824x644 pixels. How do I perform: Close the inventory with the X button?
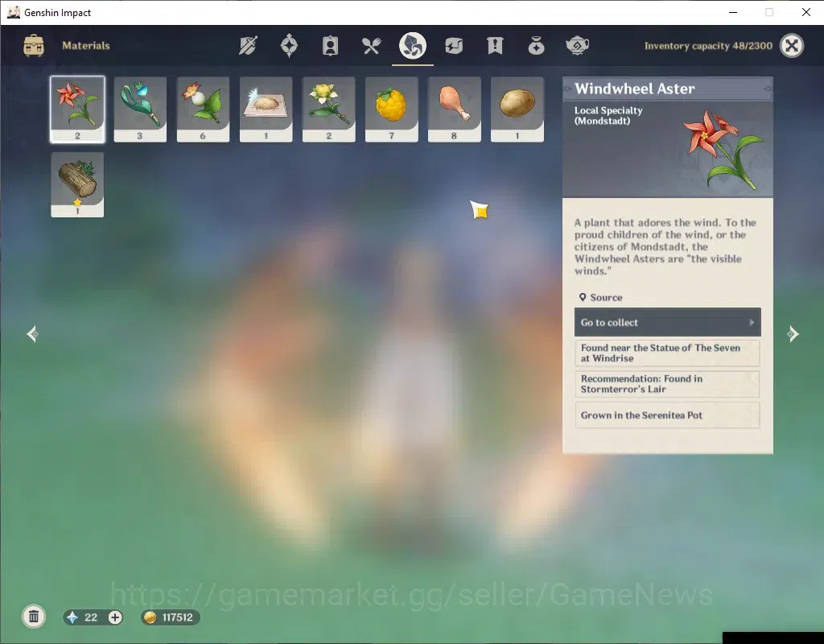[x=792, y=46]
